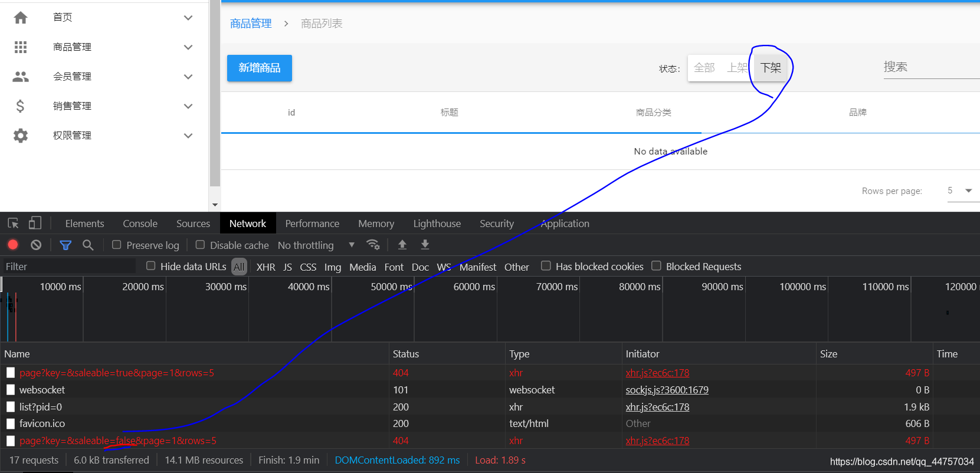The height and width of the screenshot is (473, 980).
Task: Filter requests by Manifest type
Action: coord(478,267)
